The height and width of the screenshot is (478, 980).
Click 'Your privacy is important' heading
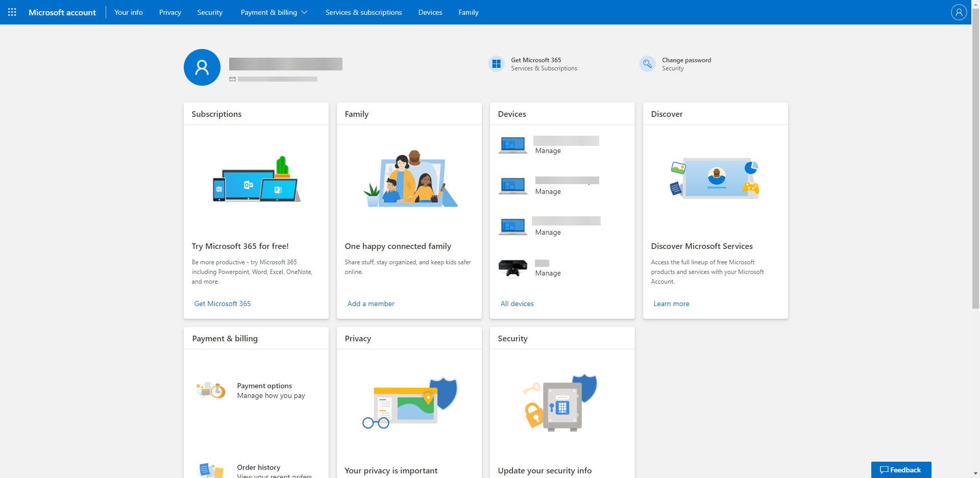click(391, 471)
